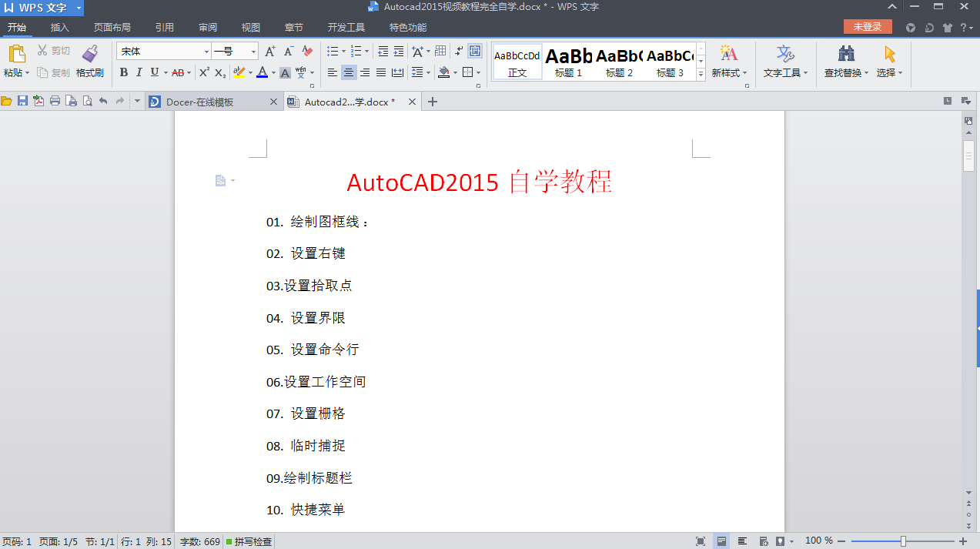The image size is (980, 549).
Task: Toggle spell check (拼写检查) in status bar
Action: (x=249, y=542)
